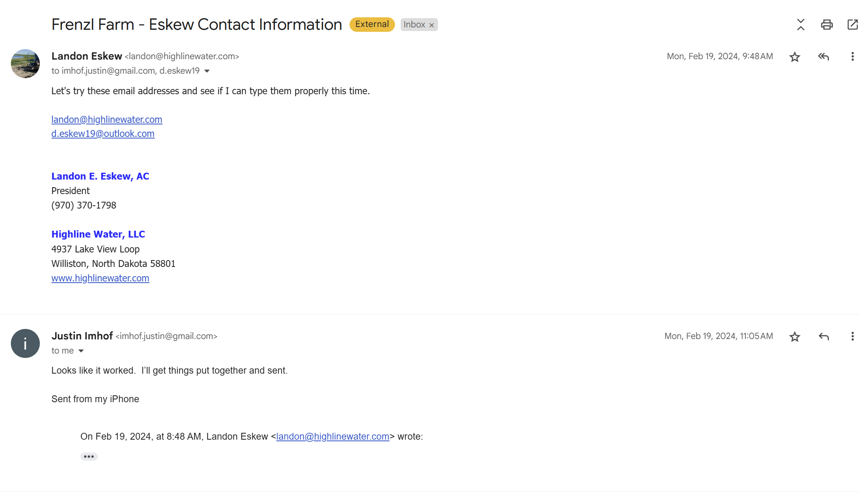Click Justin Imhof's avatar icon
This screenshot has width=868, height=492.
point(25,343)
